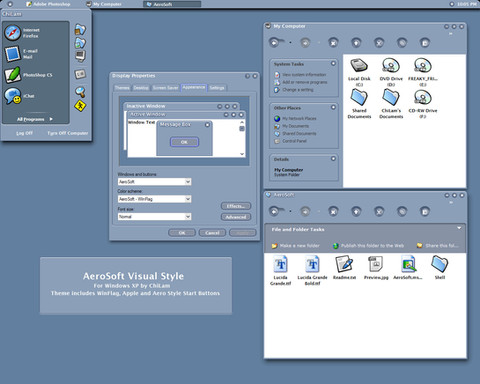
Task: Select the Local Disk (C:) drive
Action: click(x=359, y=72)
